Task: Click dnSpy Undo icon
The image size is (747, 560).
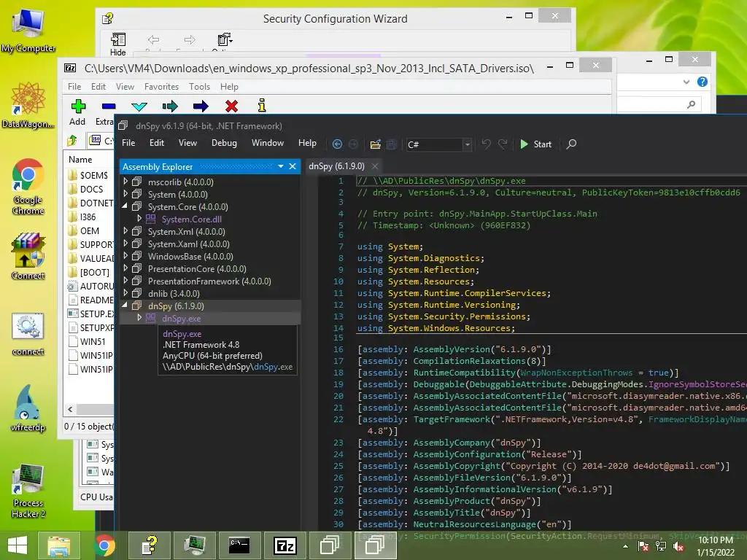Action: point(486,144)
